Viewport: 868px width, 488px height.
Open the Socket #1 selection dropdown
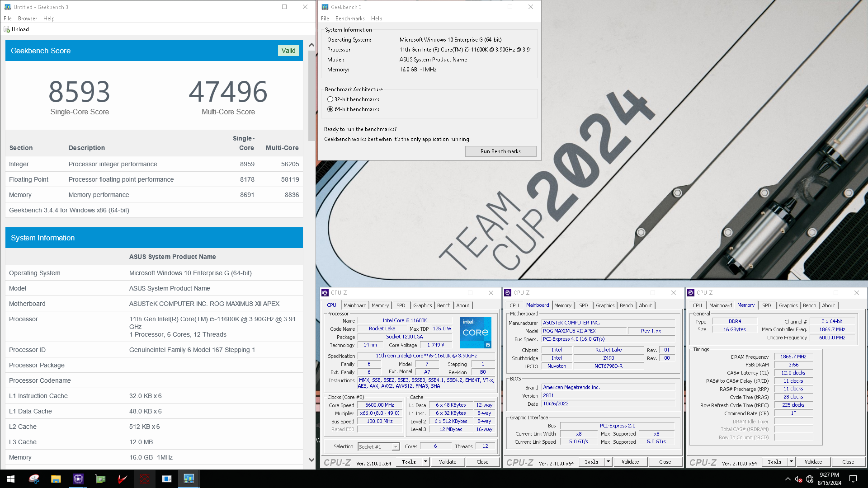(396, 446)
